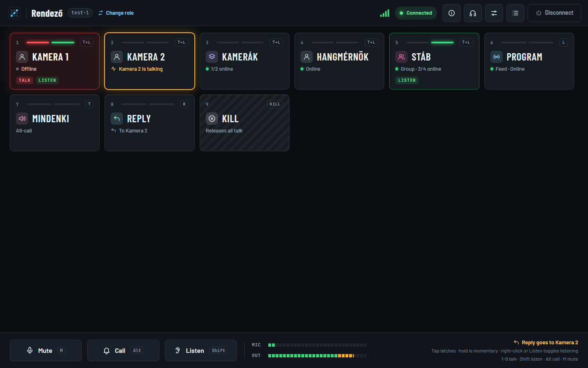This screenshot has width=588, height=368.
Task: Click the '1/2 online' Kamerák status
Action: [222, 69]
